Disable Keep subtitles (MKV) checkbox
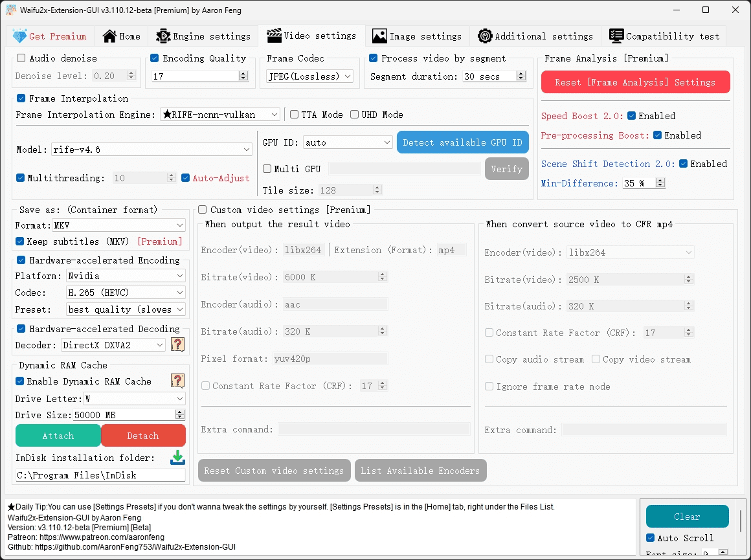The height and width of the screenshot is (560, 751). (x=20, y=241)
